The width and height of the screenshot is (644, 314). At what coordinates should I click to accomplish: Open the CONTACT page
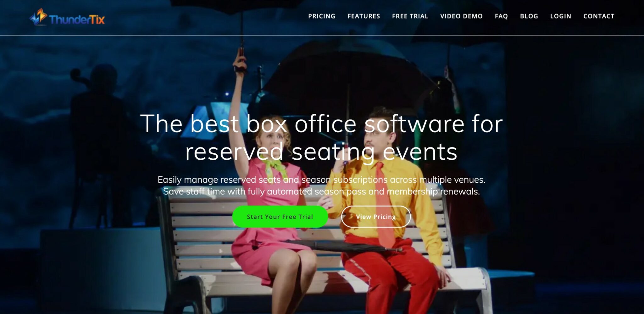pyautogui.click(x=598, y=16)
